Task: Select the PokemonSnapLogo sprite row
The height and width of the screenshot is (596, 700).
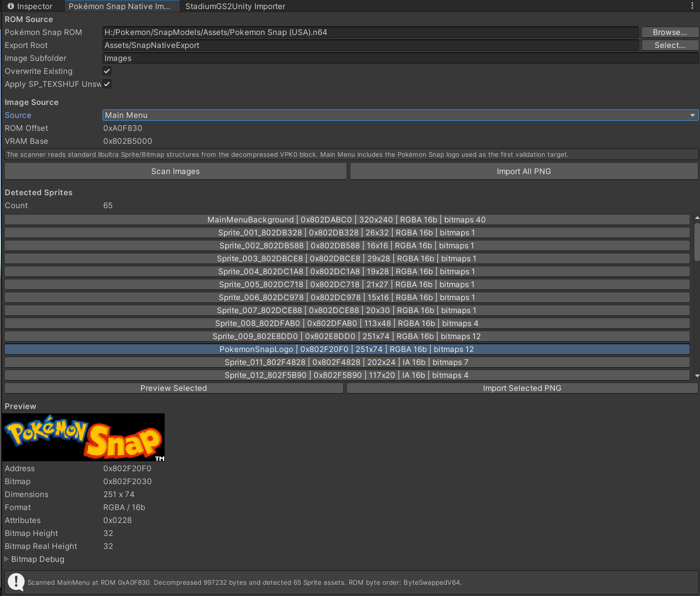Action: click(x=347, y=349)
